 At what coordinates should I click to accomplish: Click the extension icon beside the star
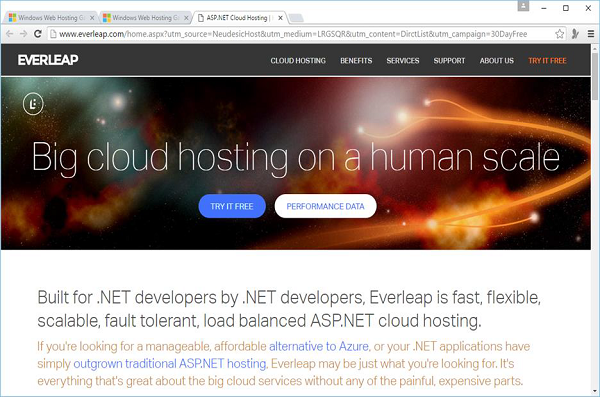[575, 34]
